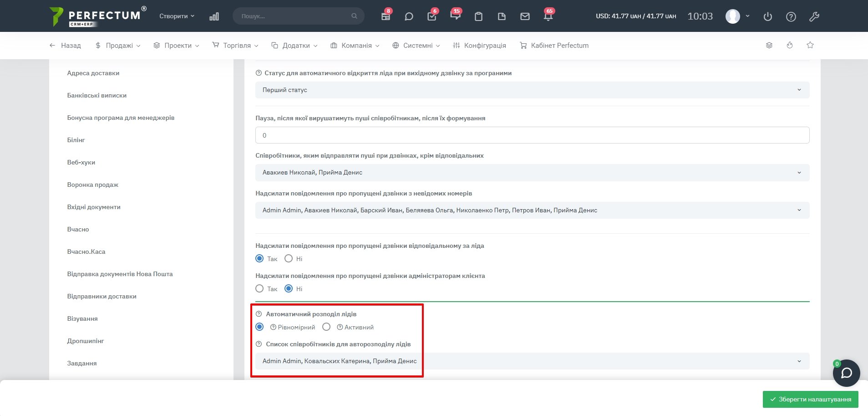Open dropdown with Авакиев Николай, Прийма Денис

[532, 172]
